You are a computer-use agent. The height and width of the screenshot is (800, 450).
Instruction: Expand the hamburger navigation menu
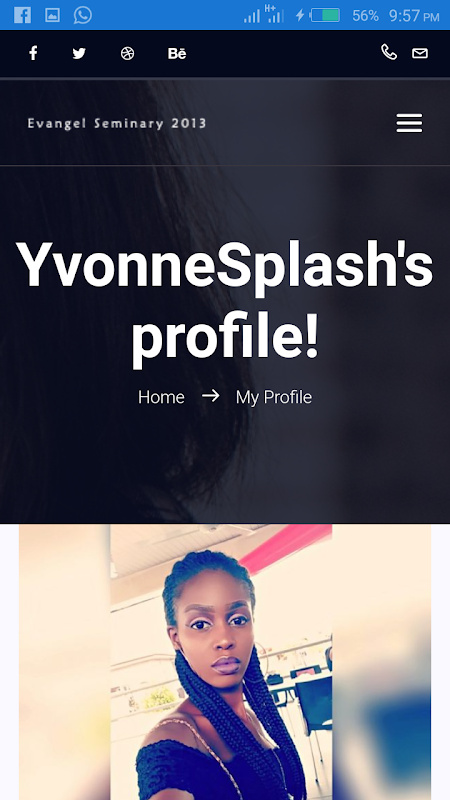(409, 123)
